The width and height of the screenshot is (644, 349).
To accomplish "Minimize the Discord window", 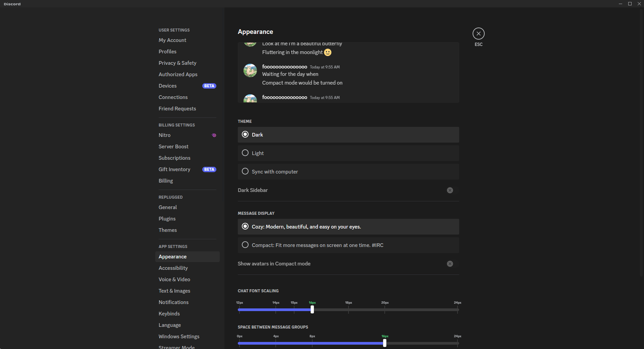I will click(621, 4).
